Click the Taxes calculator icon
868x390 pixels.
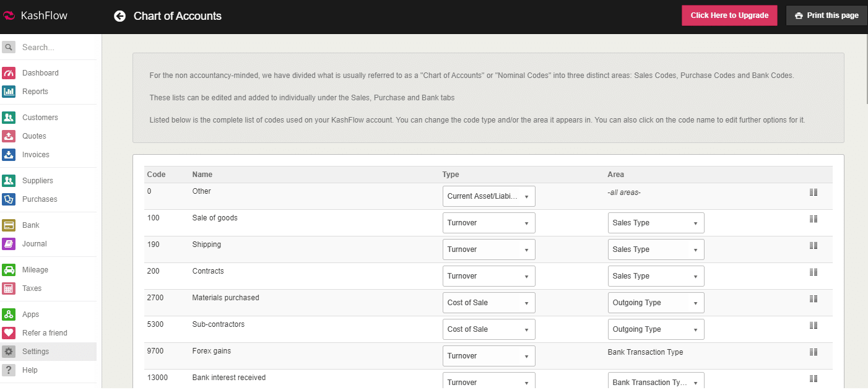9,288
